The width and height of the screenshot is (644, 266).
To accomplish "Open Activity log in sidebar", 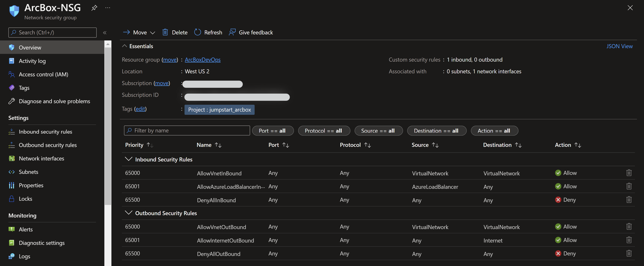I will (52, 61).
